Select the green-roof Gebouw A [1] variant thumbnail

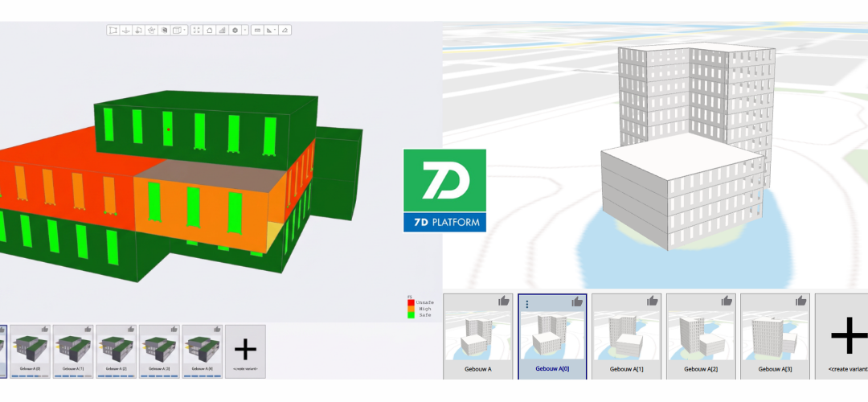click(73, 351)
